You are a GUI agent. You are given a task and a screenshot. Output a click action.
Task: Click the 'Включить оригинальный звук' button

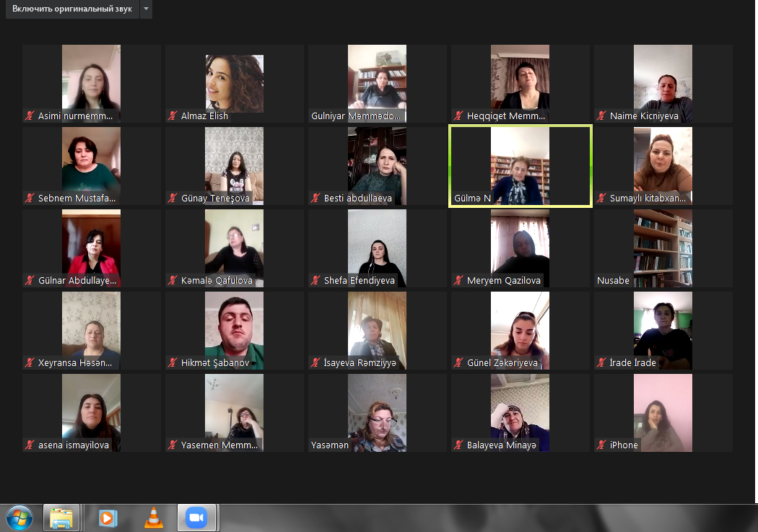click(72, 9)
